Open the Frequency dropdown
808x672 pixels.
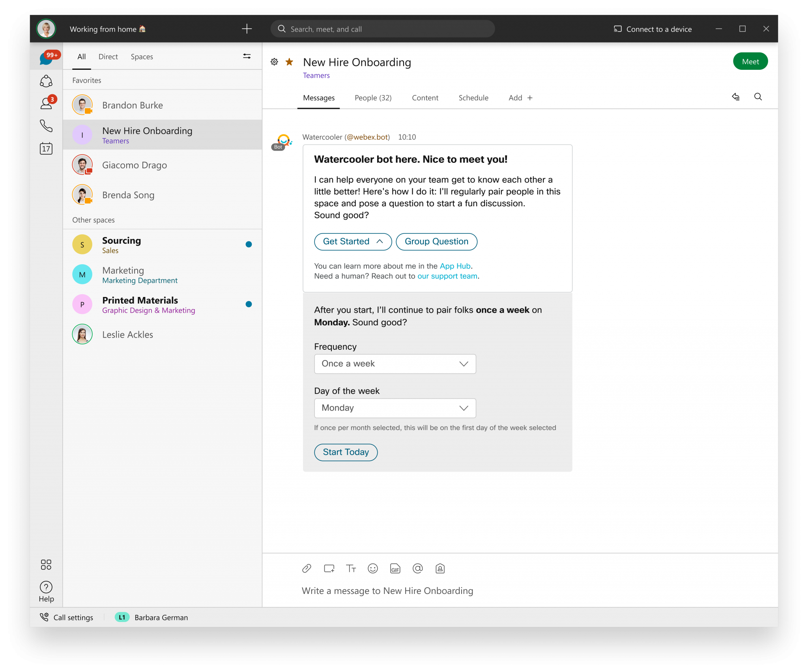click(395, 364)
